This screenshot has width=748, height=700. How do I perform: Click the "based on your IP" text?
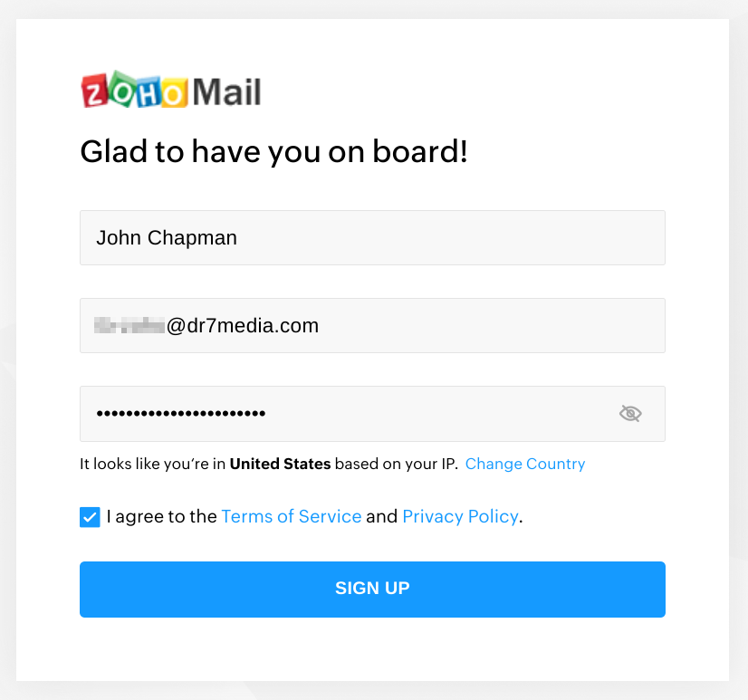(396, 464)
